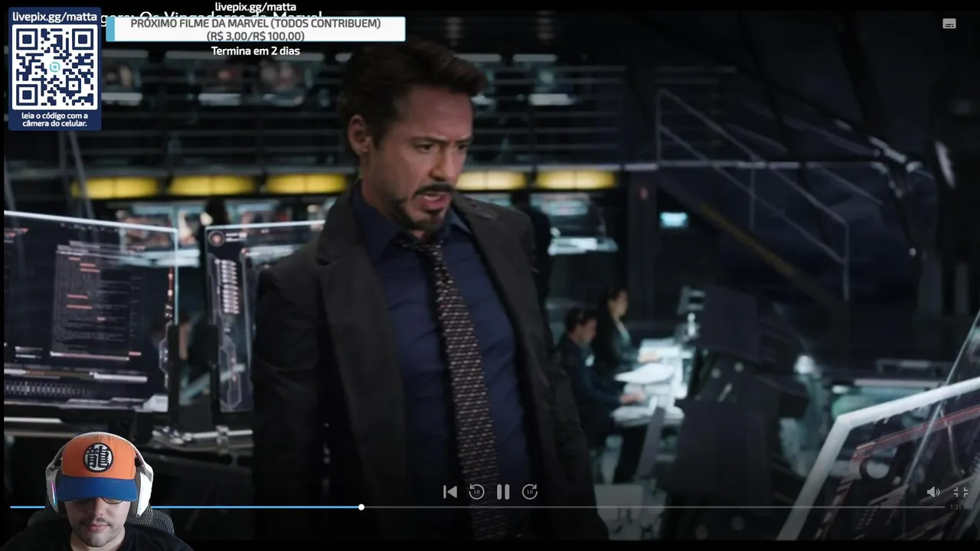Click the playback progress bar handle
Image resolution: width=980 pixels, height=551 pixels.
coord(361,507)
